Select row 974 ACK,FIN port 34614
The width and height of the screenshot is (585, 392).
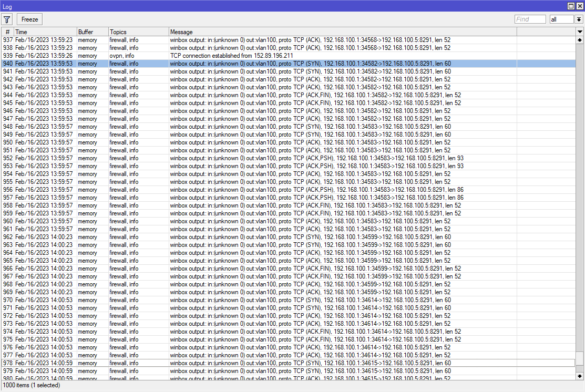(x=289, y=332)
